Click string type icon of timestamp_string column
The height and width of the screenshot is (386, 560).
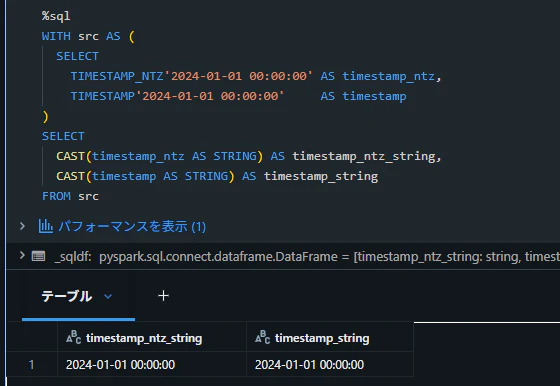click(x=262, y=337)
